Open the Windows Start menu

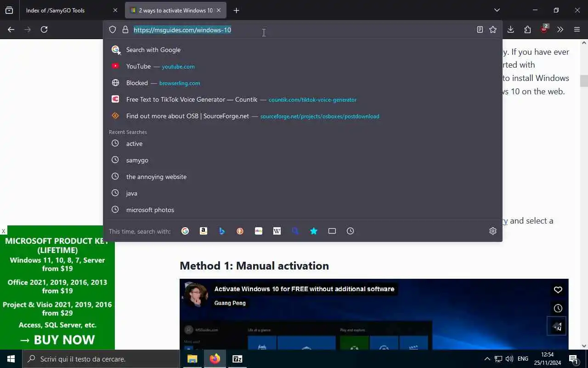click(11, 359)
